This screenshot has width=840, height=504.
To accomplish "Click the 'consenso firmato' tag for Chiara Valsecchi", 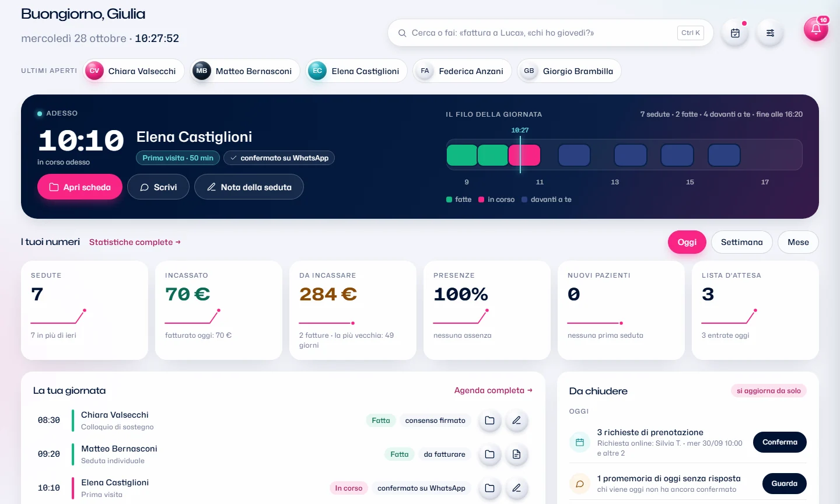I will pos(435,421).
